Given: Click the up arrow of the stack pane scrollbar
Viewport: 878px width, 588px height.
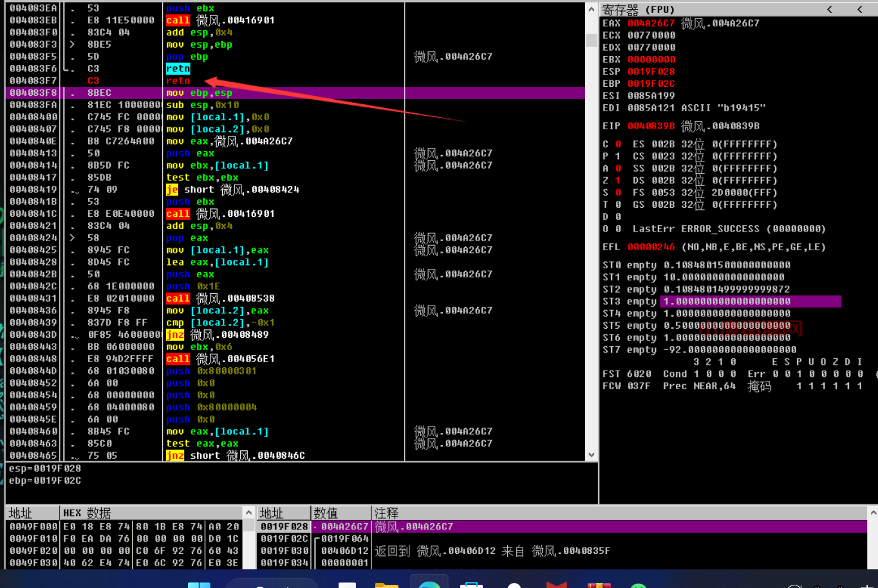Looking at the screenshot, I should [x=873, y=513].
